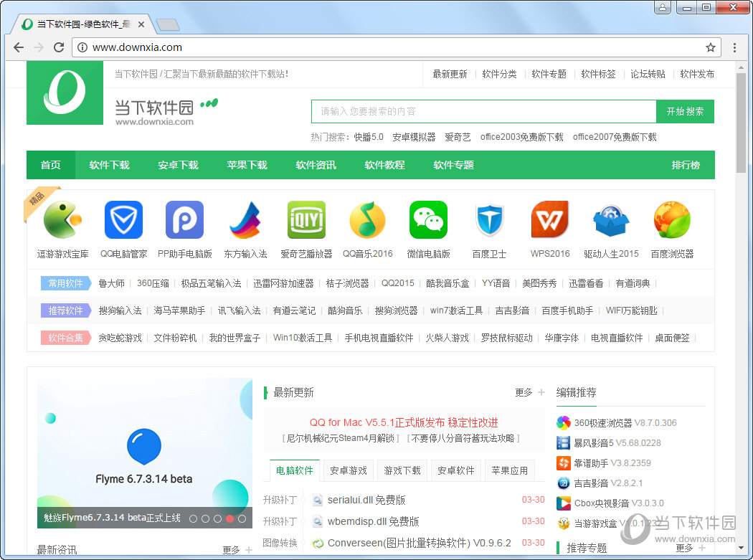Viewport: 753px width, 560px height.
Task: Expand 更多 next to 推荐专题
Action: (x=691, y=548)
